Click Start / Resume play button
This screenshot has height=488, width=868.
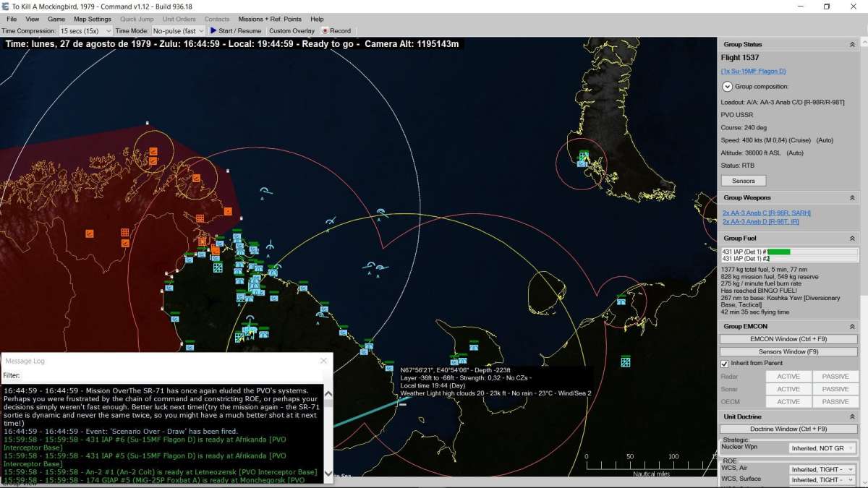point(236,31)
